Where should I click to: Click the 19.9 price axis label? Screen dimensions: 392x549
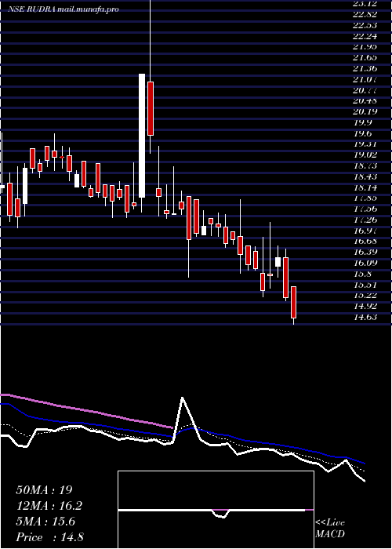point(362,122)
